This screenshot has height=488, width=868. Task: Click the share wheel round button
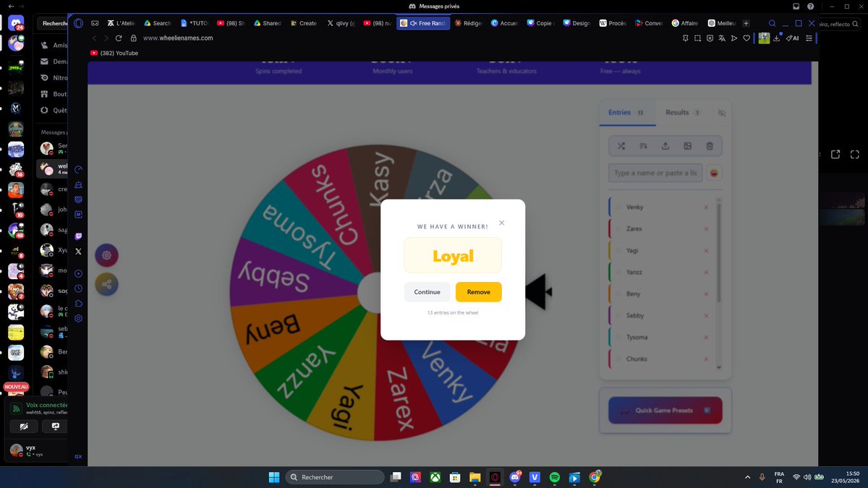[x=107, y=284]
